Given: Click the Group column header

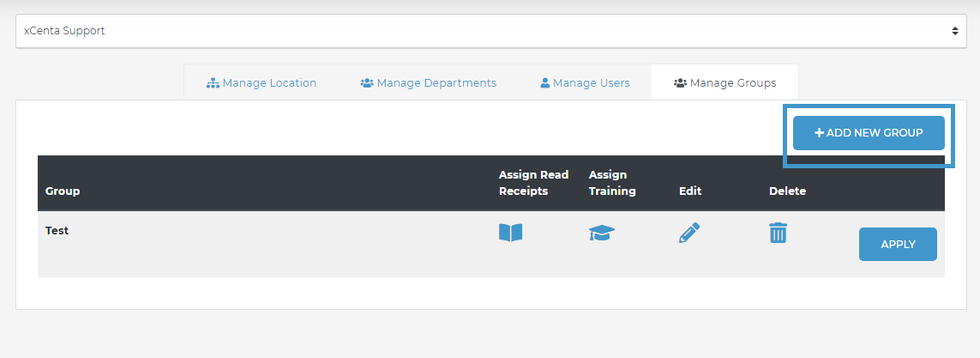Looking at the screenshot, I should [x=63, y=191].
